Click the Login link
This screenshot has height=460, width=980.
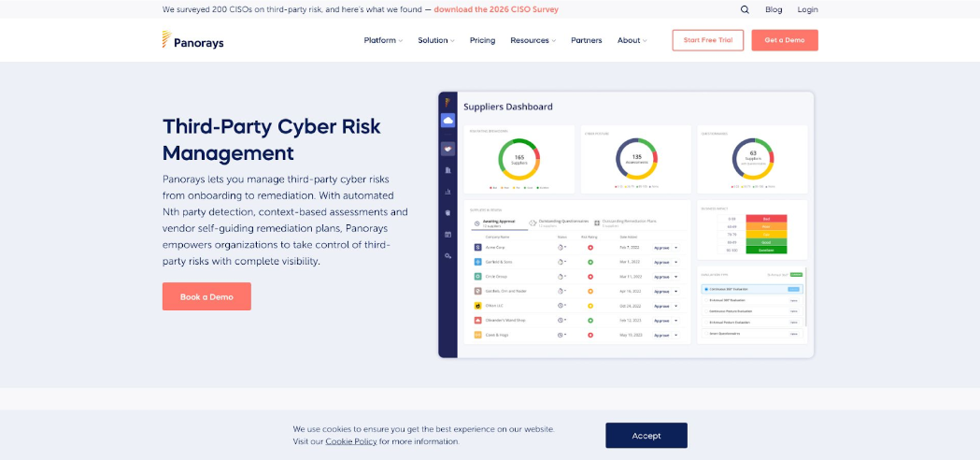(x=807, y=9)
